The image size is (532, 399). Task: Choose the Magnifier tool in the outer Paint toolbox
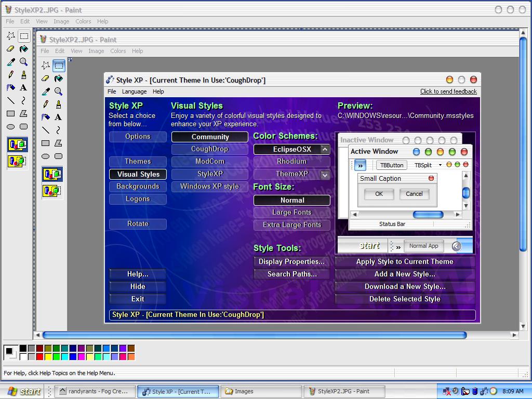(x=24, y=62)
